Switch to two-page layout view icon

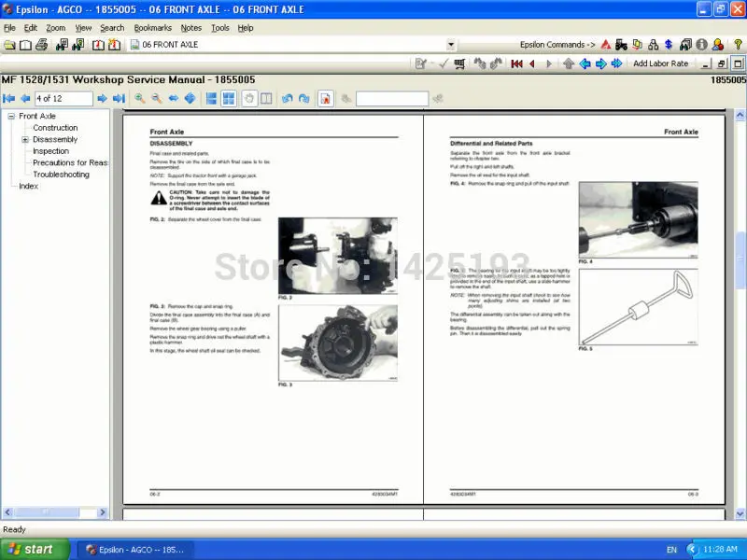pyautogui.click(x=266, y=98)
